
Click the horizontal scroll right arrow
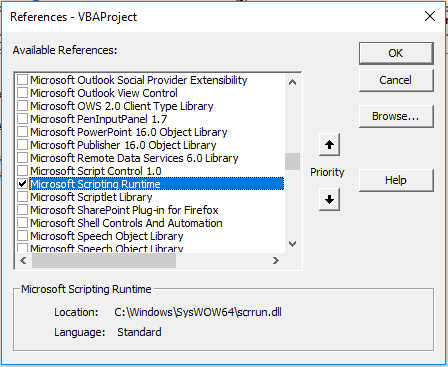coord(275,260)
